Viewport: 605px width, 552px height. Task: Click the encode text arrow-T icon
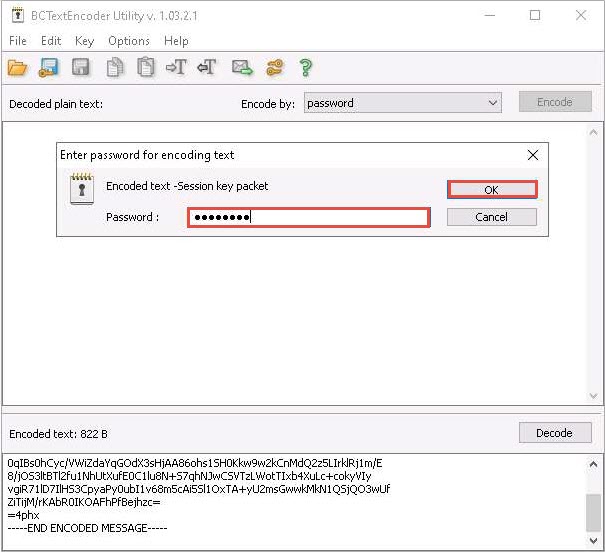pos(177,68)
